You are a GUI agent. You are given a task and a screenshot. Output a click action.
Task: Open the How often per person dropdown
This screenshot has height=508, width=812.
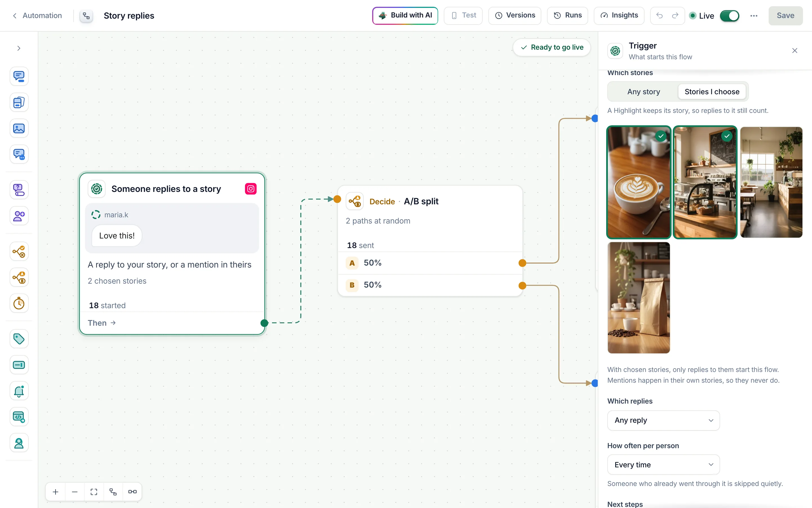pos(663,465)
